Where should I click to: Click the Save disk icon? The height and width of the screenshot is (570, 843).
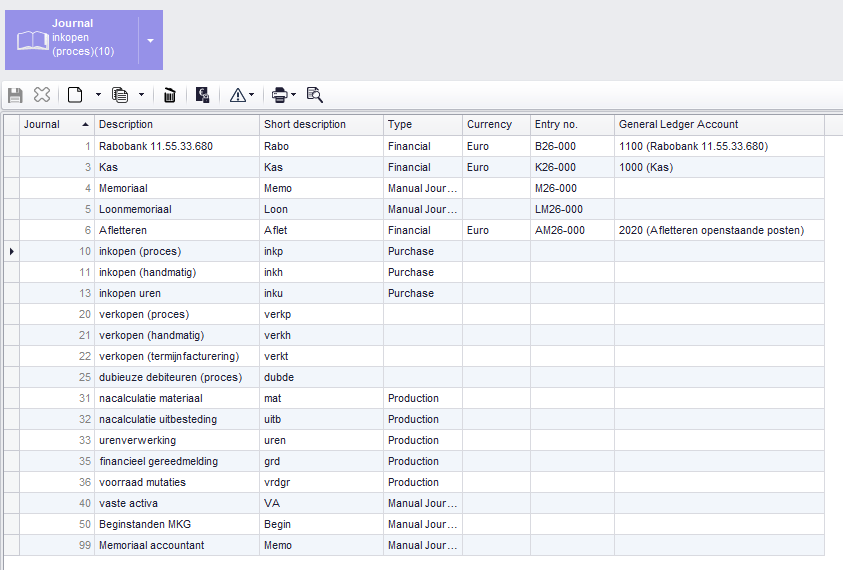click(15, 95)
